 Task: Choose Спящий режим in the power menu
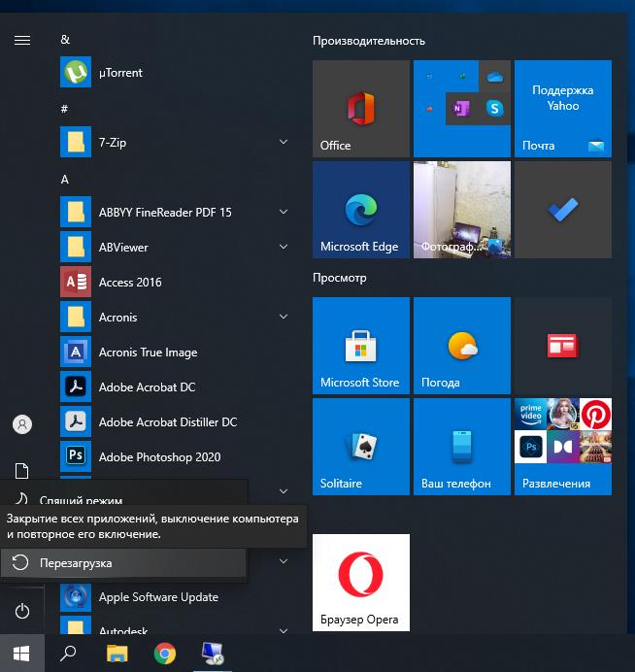(82, 500)
